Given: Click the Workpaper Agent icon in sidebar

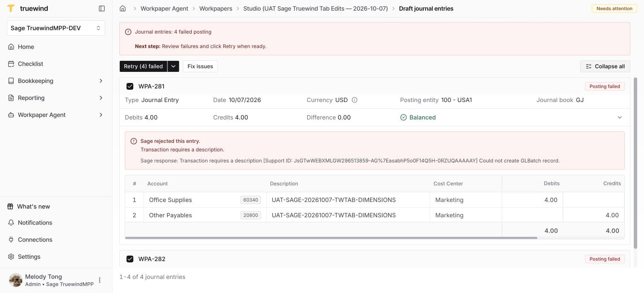Looking at the screenshot, I should tap(11, 115).
